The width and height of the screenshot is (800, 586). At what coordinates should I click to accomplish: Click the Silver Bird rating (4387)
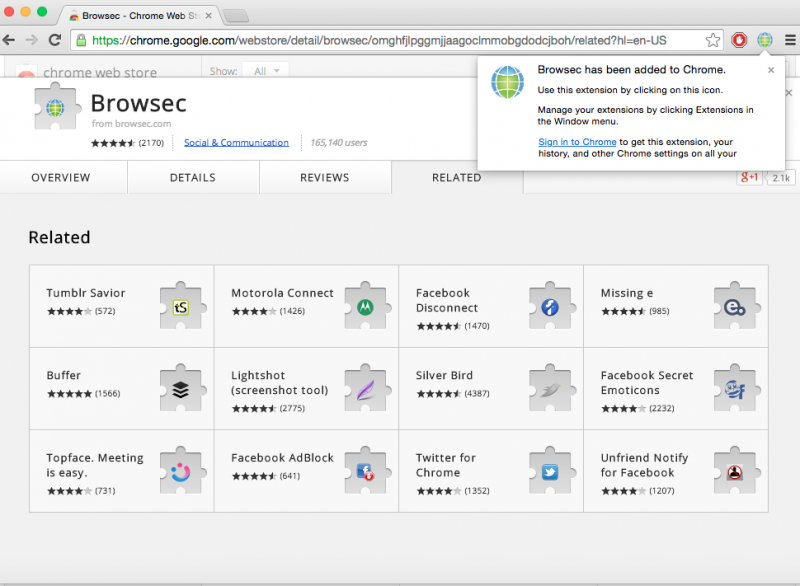tap(453, 394)
